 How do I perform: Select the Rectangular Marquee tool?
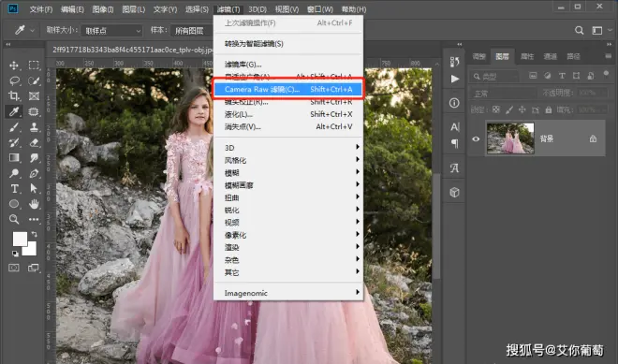pos(34,66)
